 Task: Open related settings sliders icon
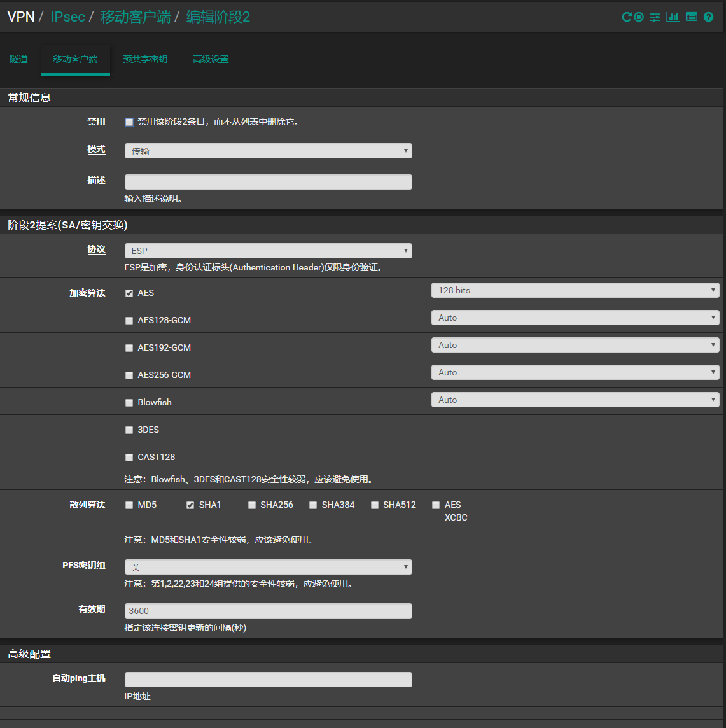[655, 17]
